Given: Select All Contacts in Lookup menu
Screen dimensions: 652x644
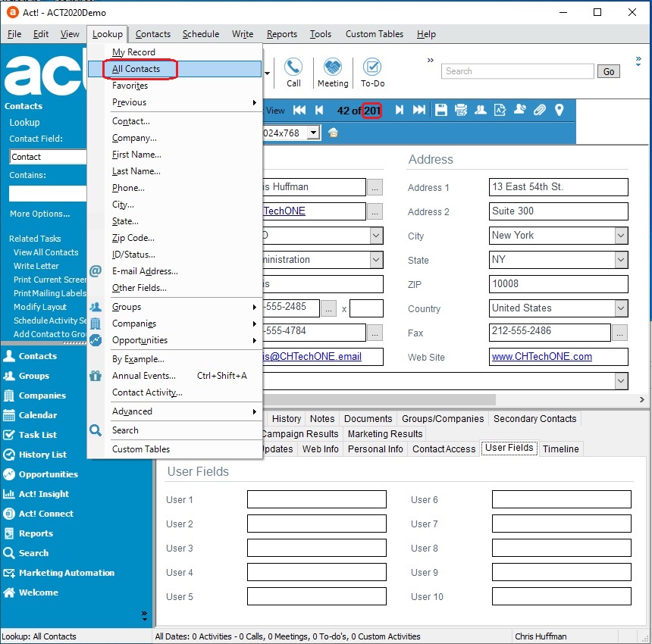Looking at the screenshot, I should [x=174, y=69].
